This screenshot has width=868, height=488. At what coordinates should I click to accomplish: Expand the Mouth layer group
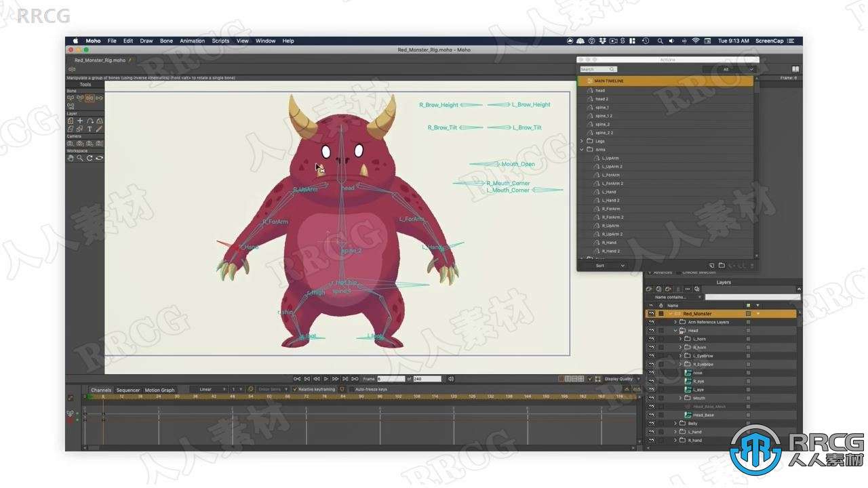point(680,398)
